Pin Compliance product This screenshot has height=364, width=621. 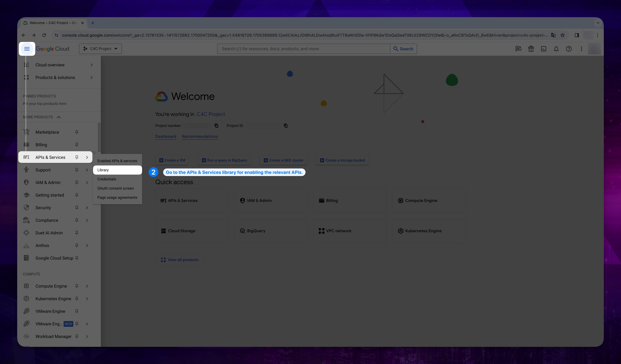coord(77,220)
